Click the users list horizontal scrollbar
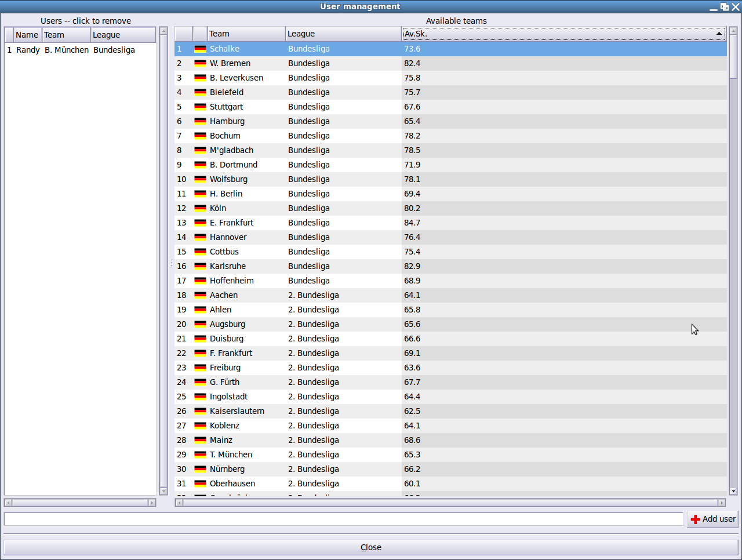This screenshot has height=560, width=742. tap(80, 503)
